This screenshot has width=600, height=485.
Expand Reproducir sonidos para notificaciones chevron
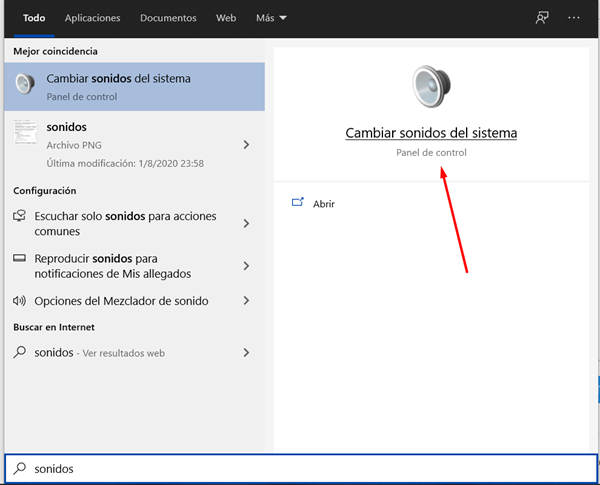point(246,266)
